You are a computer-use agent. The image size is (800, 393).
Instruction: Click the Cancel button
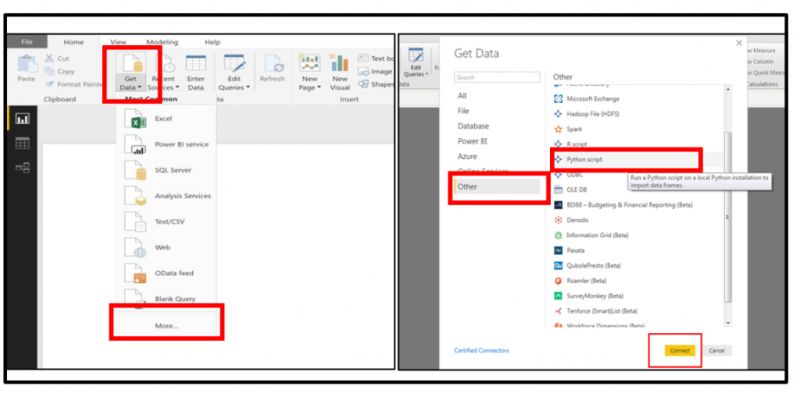[717, 351]
